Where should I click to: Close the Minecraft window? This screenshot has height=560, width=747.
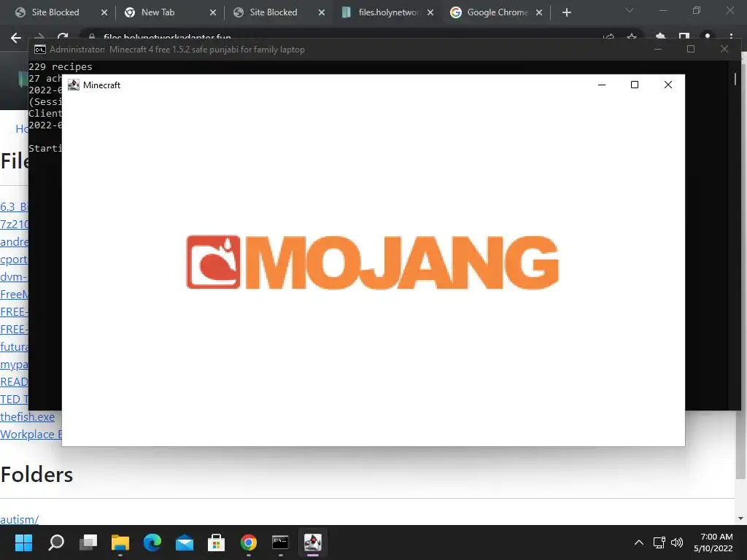tap(668, 85)
